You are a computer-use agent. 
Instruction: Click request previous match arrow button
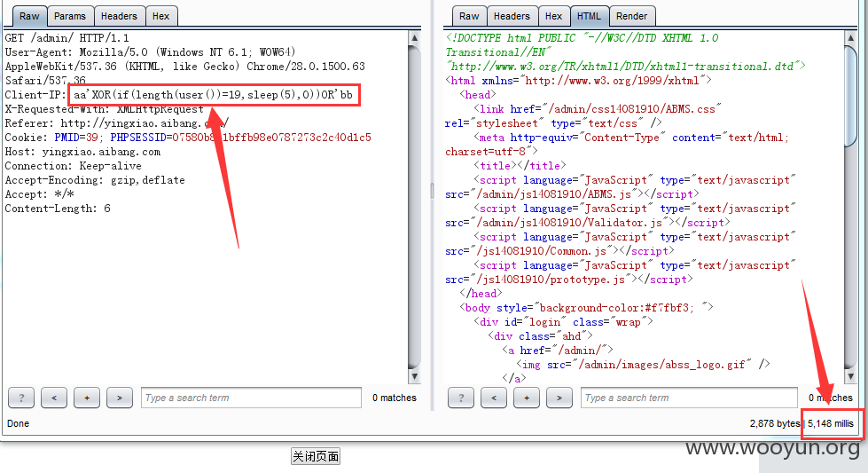[54, 398]
